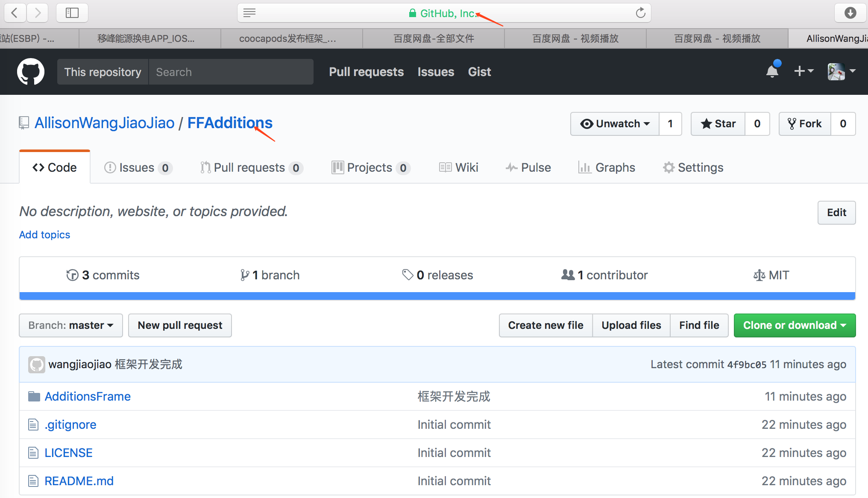
Task: Open the plus create-new dropdown
Action: point(803,71)
